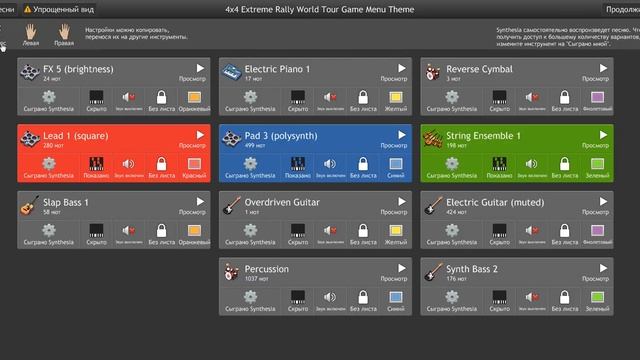Preview the Lead 1 (square) track
Viewport: 640px width, 360px height.
pyautogui.click(x=200, y=135)
